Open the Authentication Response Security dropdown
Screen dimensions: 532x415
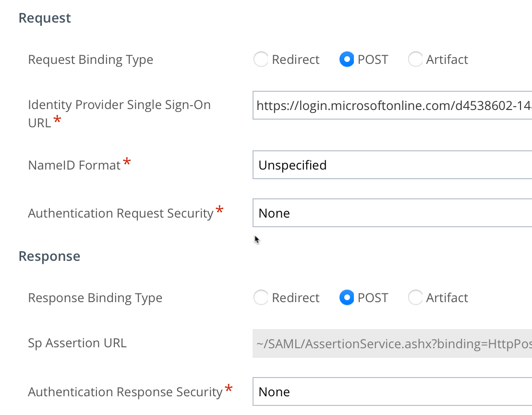[392, 392]
